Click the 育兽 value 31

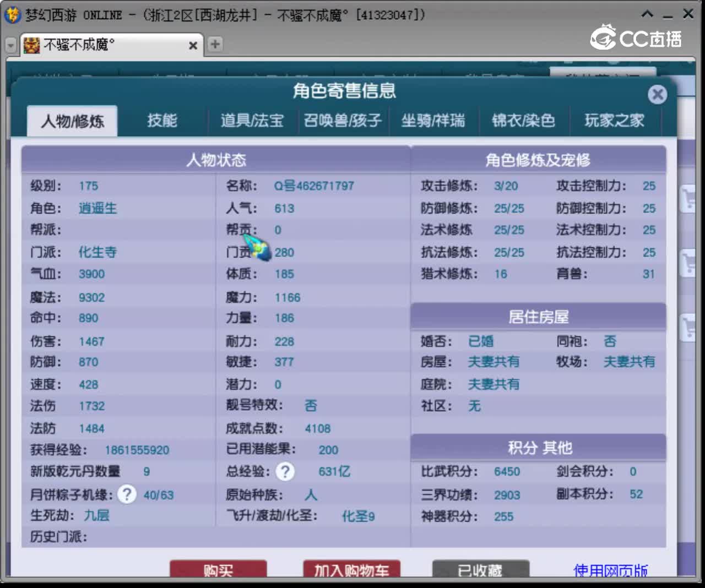pyautogui.click(x=649, y=274)
